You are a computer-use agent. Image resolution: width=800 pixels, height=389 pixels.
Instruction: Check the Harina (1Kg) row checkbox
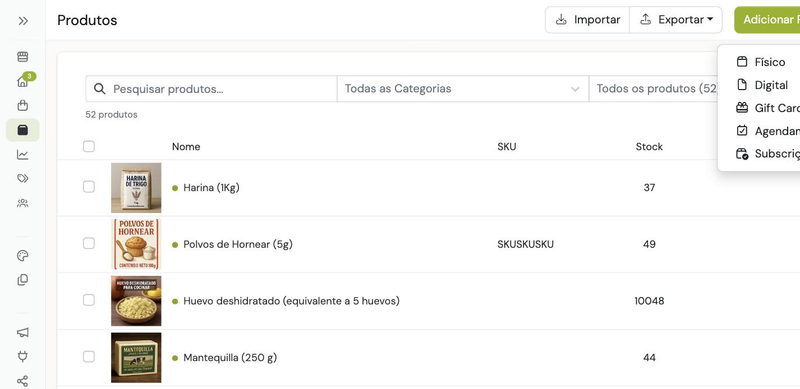(89, 187)
